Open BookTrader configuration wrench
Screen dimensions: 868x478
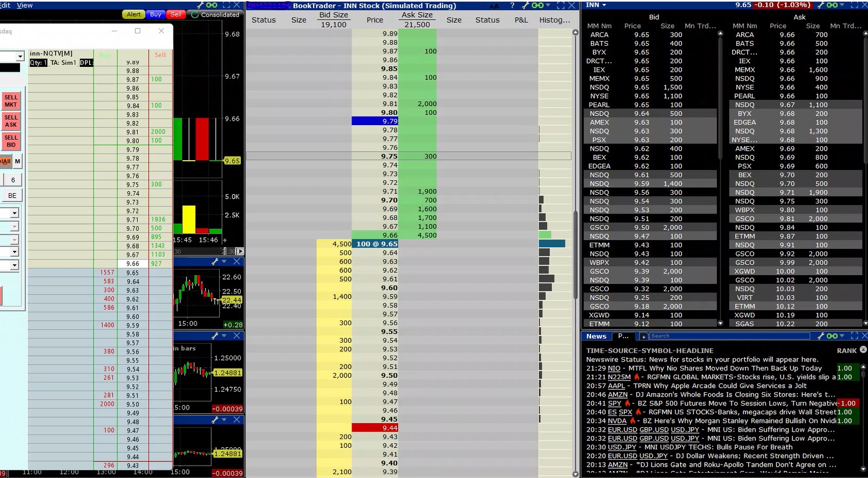coord(525,5)
